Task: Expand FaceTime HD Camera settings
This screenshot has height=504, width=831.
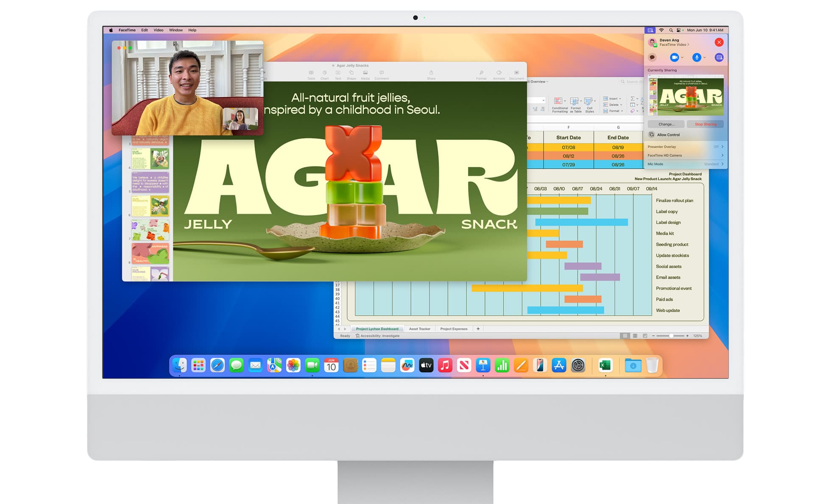Action: tap(686, 155)
